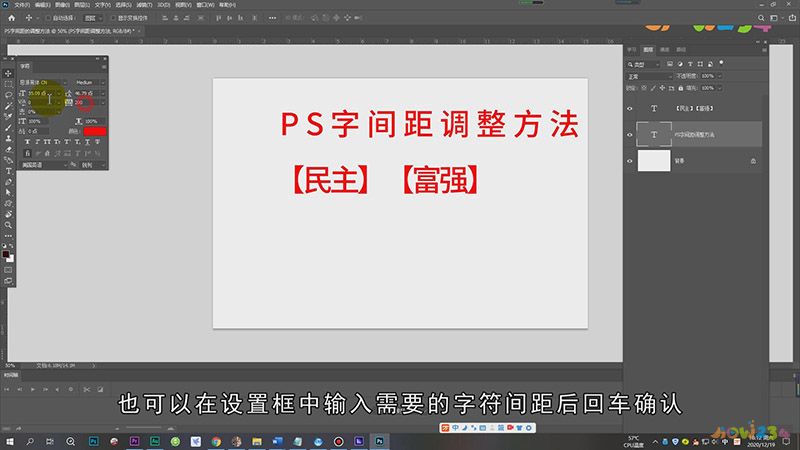Open the layer blend mode dropdown
Viewport: 800px width, 450px height.
click(x=649, y=77)
